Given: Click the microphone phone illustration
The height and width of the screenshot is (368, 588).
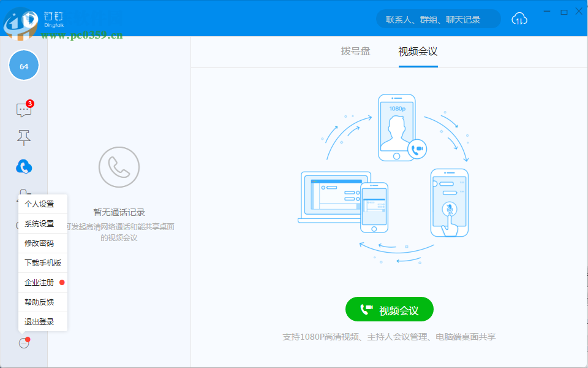Looking at the screenshot, I should 449,203.
